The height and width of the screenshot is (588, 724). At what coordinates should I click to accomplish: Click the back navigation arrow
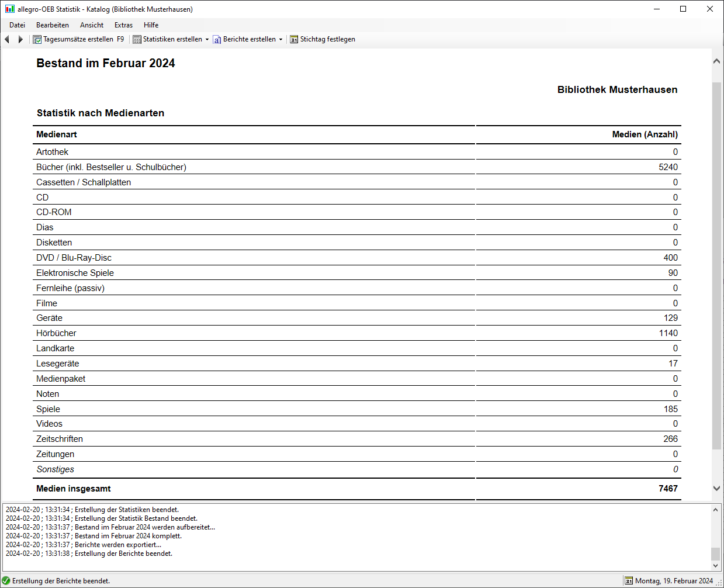coord(7,39)
